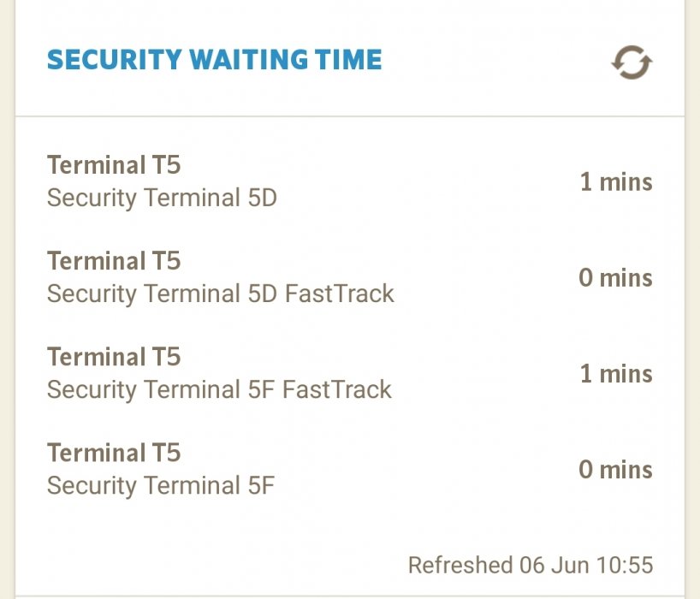Tap the Security Waiting Time heading

tap(214, 60)
